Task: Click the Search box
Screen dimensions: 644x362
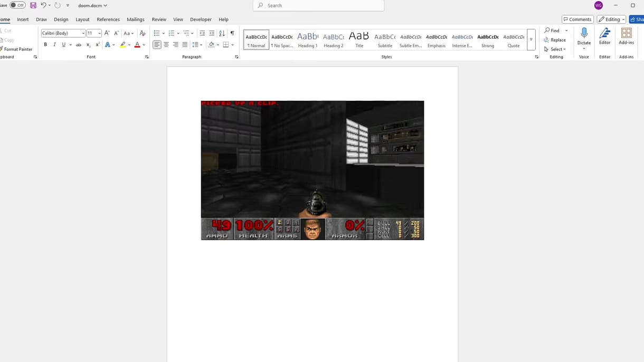Action: 319,5
